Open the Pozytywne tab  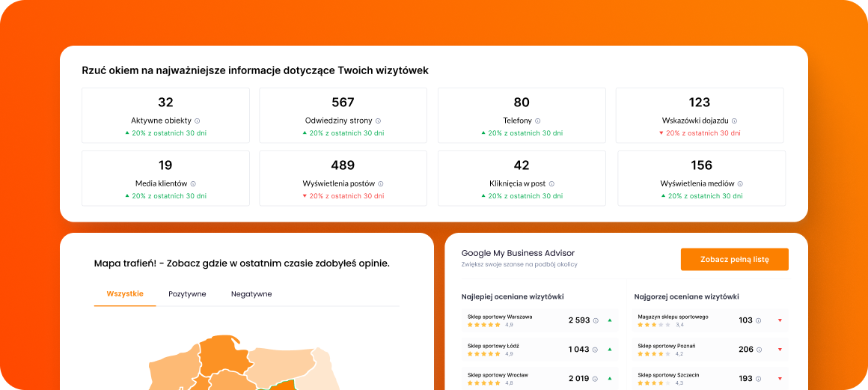pyautogui.click(x=187, y=294)
